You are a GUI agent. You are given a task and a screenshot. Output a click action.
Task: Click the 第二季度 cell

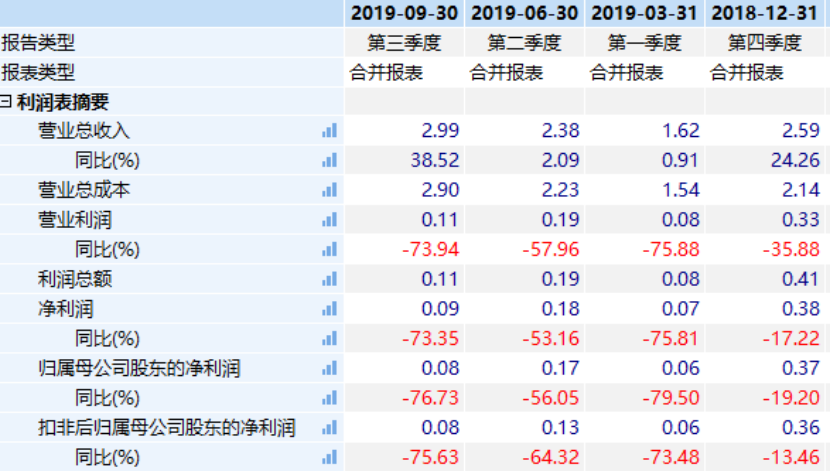click(x=525, y=42)
